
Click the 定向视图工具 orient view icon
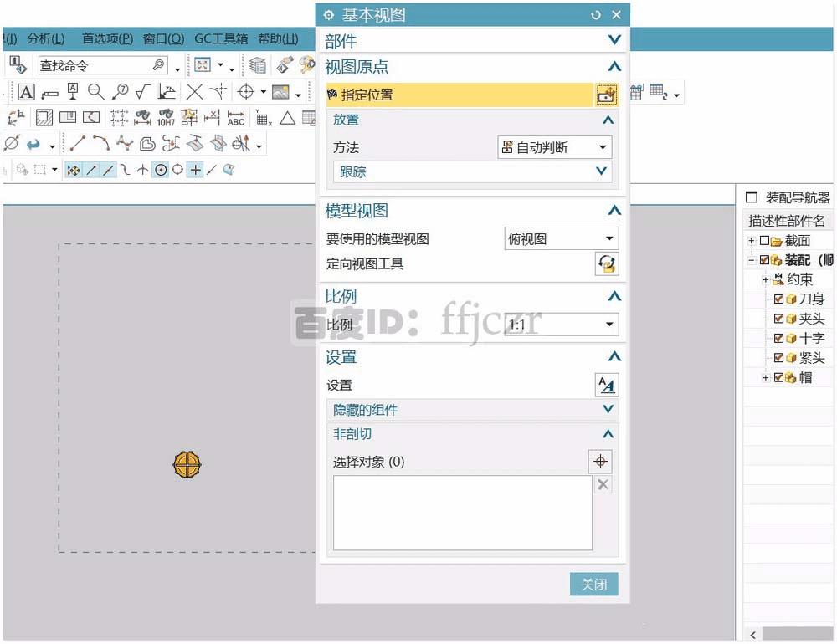607,263
